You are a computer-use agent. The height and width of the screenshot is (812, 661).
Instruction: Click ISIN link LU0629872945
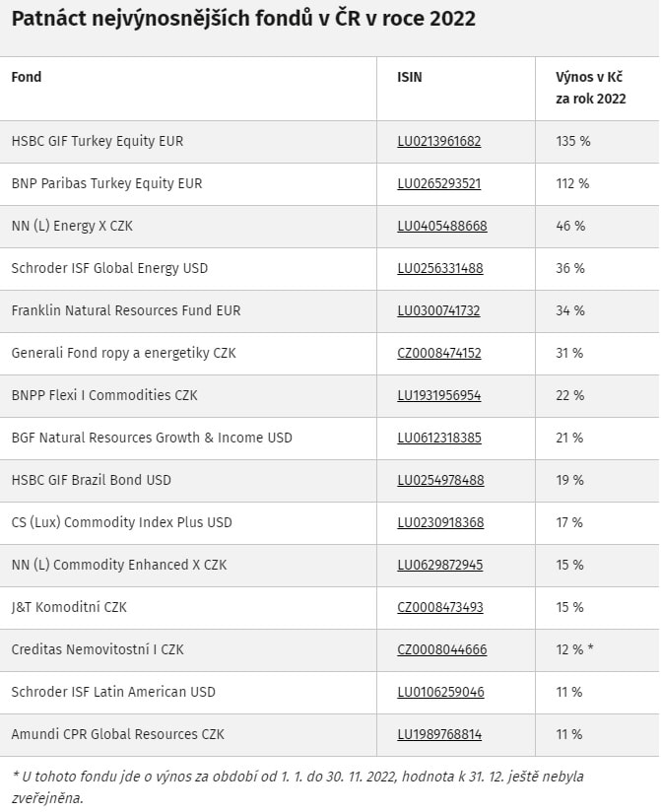point(440,566)
